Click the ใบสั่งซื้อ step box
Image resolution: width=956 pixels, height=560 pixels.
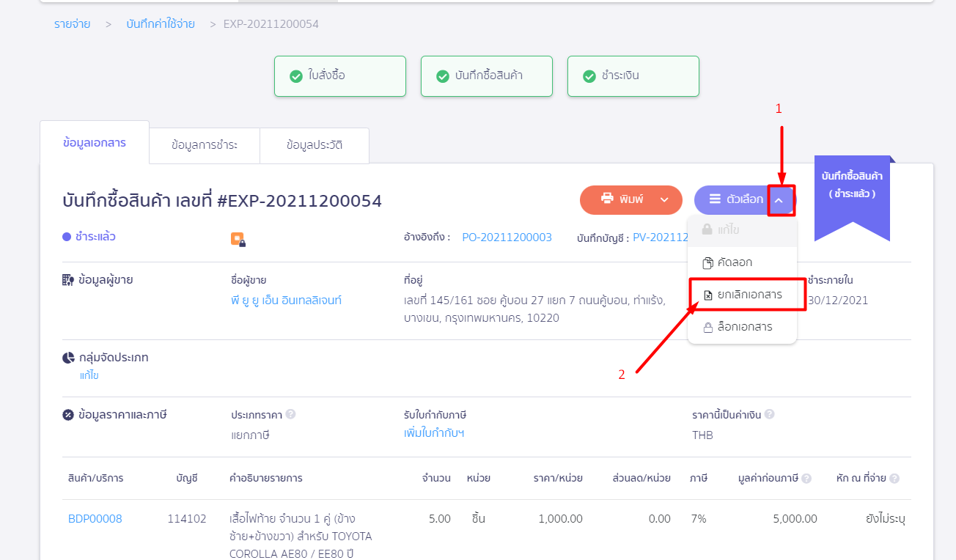[340, 75]
